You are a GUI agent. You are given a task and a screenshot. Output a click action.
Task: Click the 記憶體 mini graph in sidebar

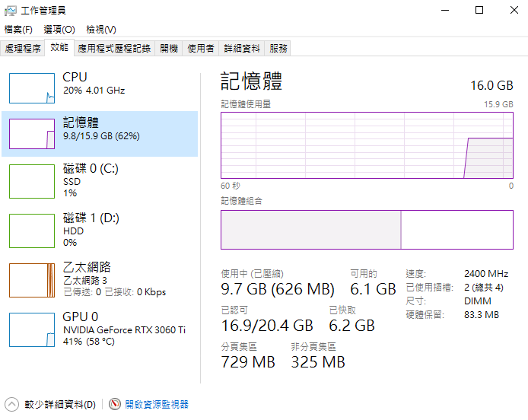click(32, 134)
